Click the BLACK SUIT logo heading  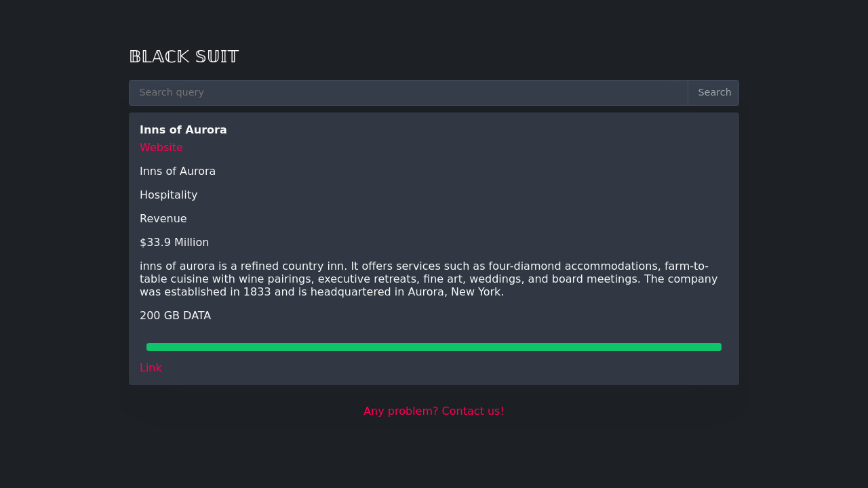coord(184,57)
